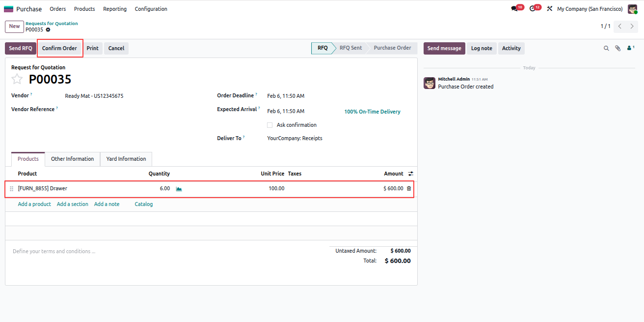Switch to the Products tab
The height and width of the screenshot is (322, 644).
[28, 159]
